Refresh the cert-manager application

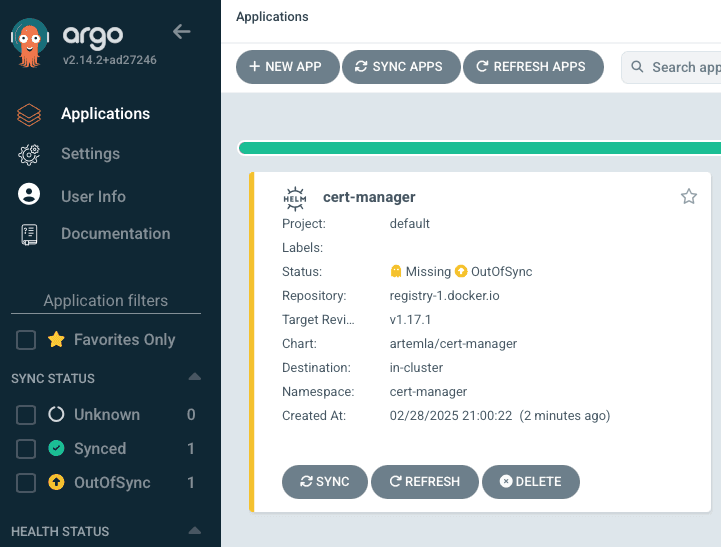click(424, 482)
